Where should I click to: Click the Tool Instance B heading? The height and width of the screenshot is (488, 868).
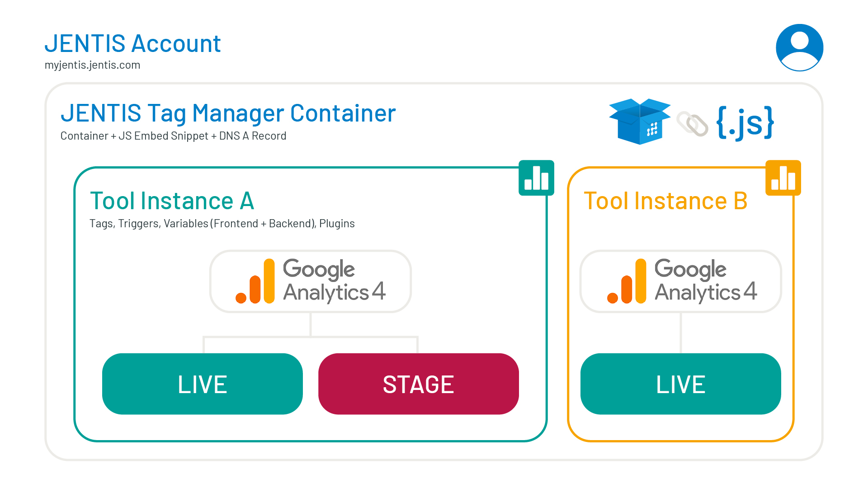pos(665,201)
